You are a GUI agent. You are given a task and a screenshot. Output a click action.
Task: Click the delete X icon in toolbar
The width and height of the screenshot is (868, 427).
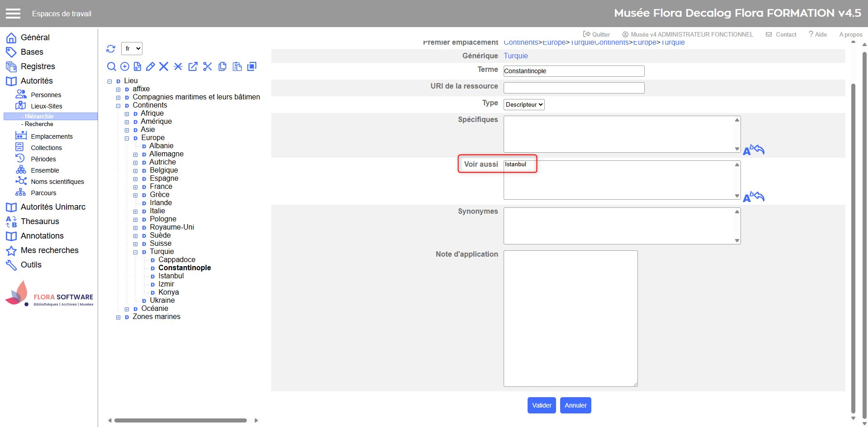pos(164,67)
